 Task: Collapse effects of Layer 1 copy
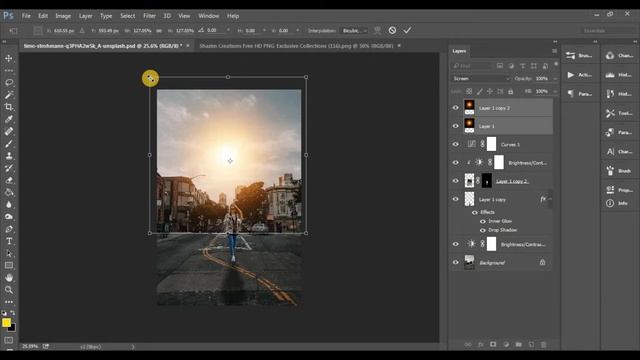point(550,199)
